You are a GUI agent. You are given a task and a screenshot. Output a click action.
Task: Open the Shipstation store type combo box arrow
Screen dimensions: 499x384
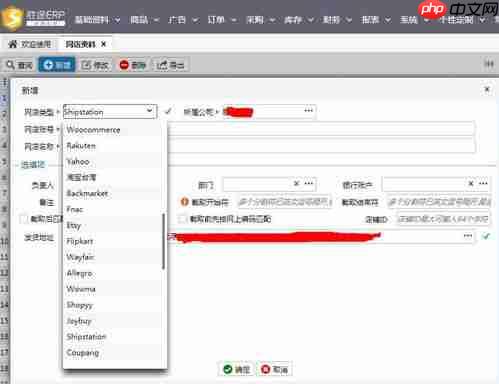(x=149, y=111)
